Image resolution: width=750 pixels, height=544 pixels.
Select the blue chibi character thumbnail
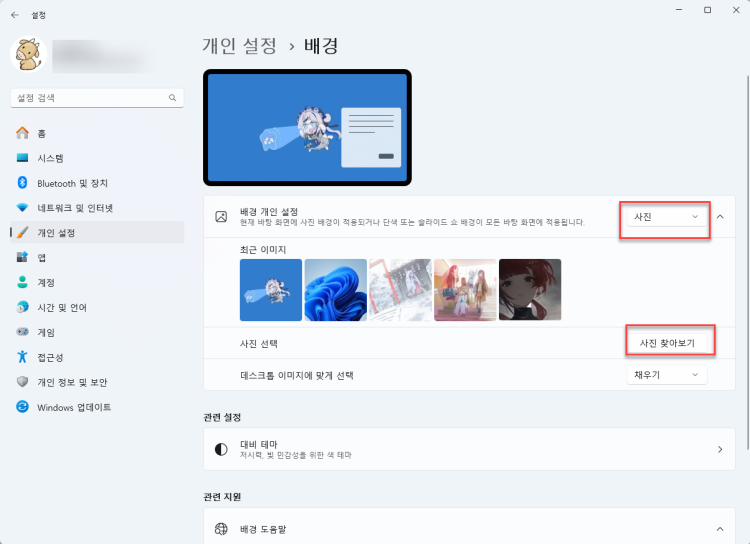(271, 290)
